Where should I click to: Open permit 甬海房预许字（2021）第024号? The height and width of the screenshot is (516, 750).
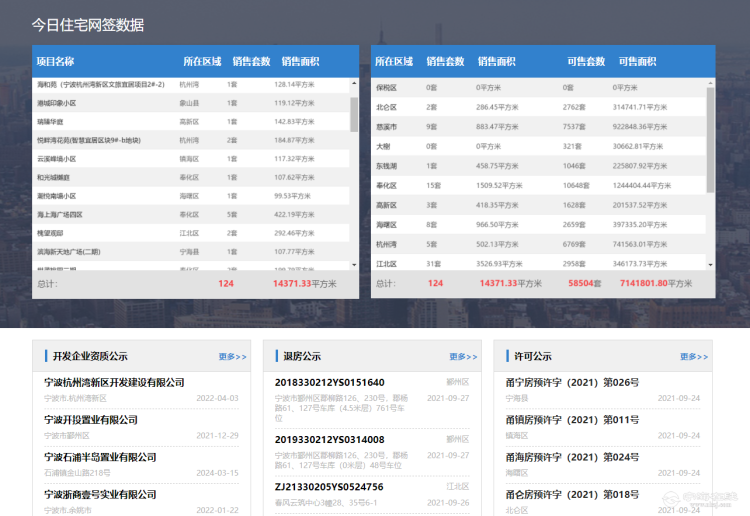(572, 457)
